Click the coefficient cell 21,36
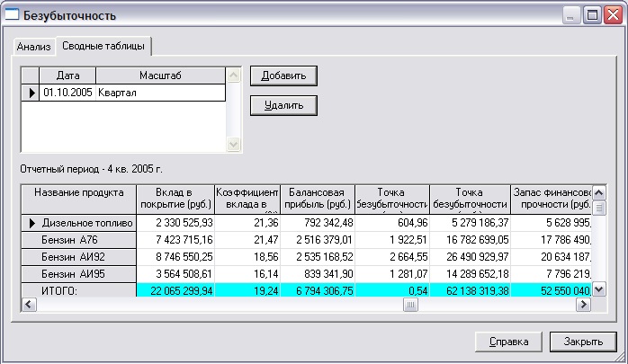The image size is (628, 364). pos(247,223)
